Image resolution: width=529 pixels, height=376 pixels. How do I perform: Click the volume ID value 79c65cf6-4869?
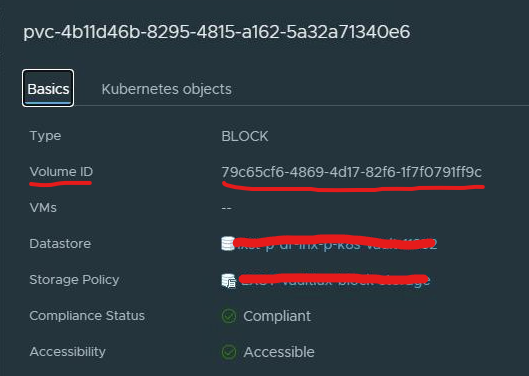pos(352,172)
